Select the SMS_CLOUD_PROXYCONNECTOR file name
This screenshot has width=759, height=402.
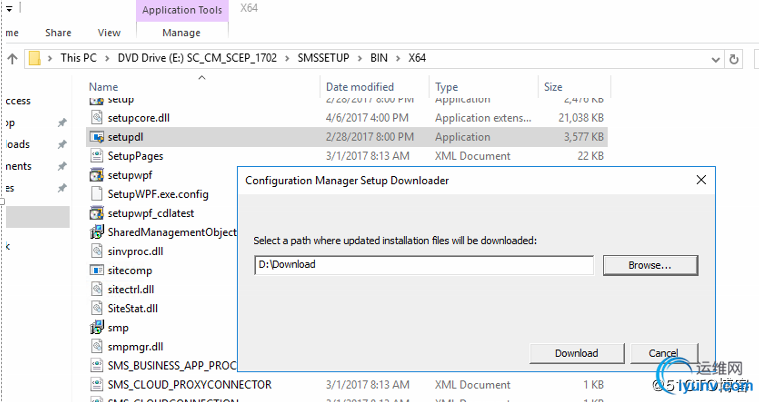(190, 385)
